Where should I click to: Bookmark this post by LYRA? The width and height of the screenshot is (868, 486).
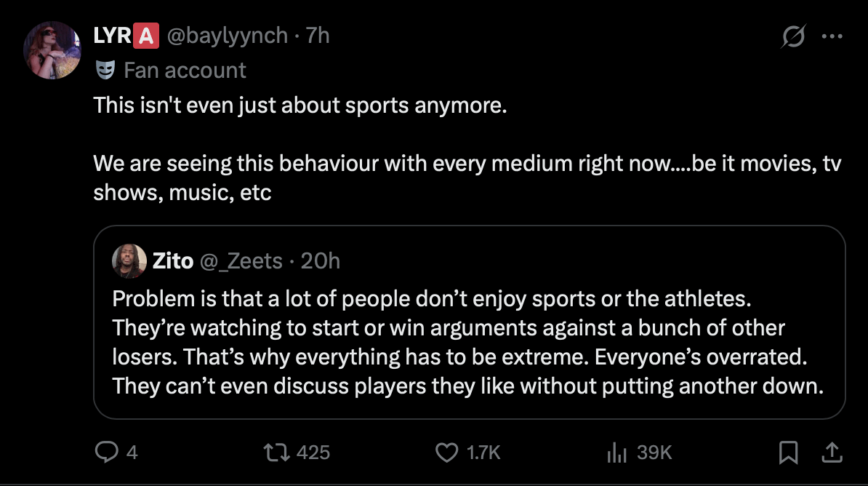pyautogui.click(x=787, y=453)
